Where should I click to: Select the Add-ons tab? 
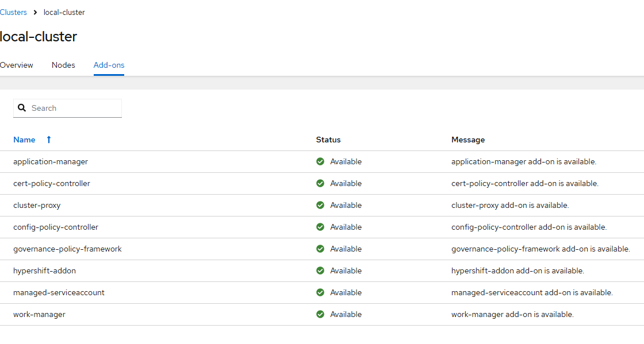coord(109,65)
